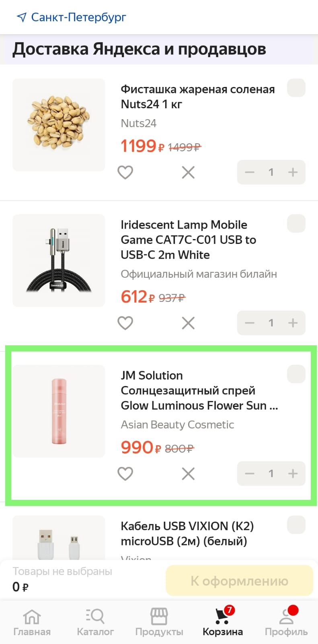
Task: Open the Профиль tab
Action: (x=286, y=622)
